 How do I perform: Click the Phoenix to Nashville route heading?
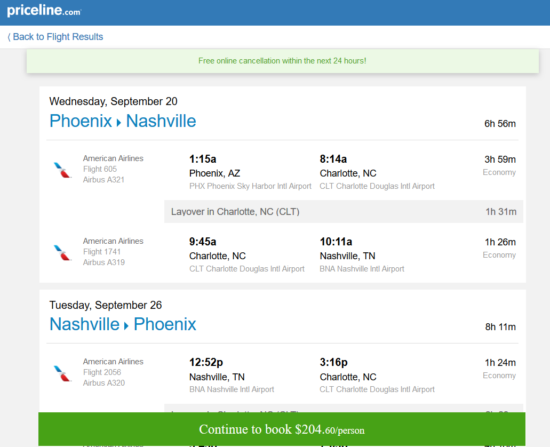click(123, 121)
